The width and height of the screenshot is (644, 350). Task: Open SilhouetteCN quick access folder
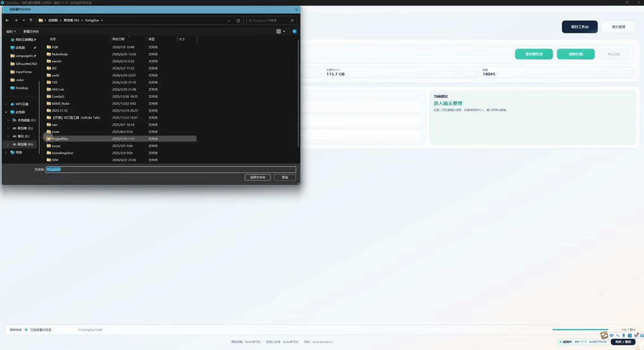(x=23, y=63)
